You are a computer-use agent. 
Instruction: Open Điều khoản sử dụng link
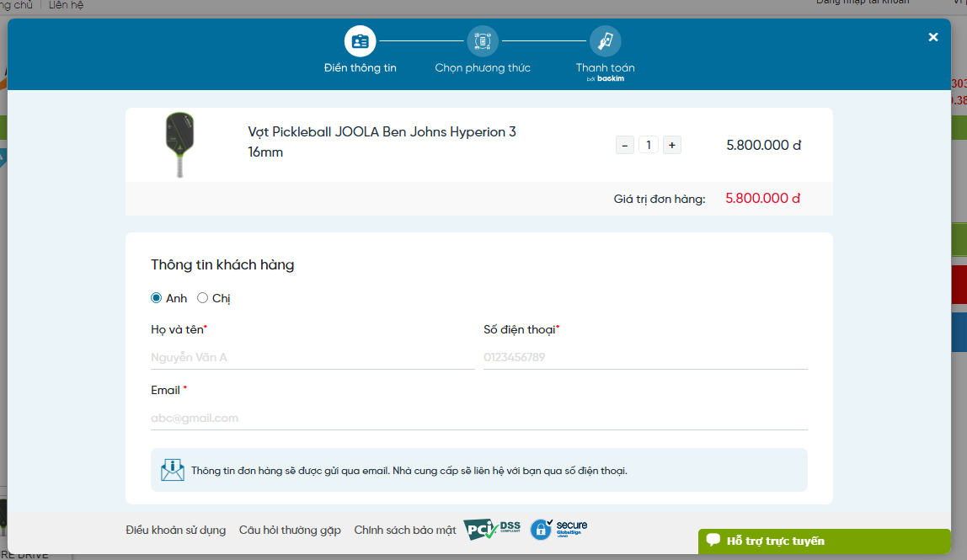(175, 530)
